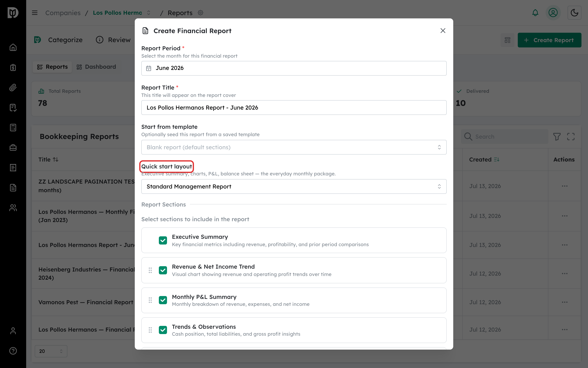Viewport: 588px width, 368px height.
Task: Grab the Trends & Observations drag handle
Action: coord(150,330)
